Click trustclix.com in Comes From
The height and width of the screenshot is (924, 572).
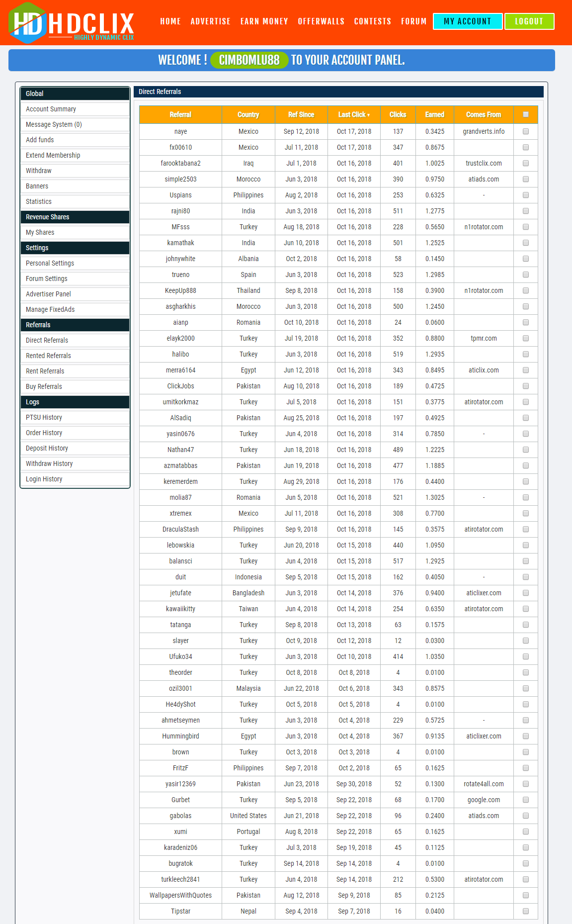[484, 163]
